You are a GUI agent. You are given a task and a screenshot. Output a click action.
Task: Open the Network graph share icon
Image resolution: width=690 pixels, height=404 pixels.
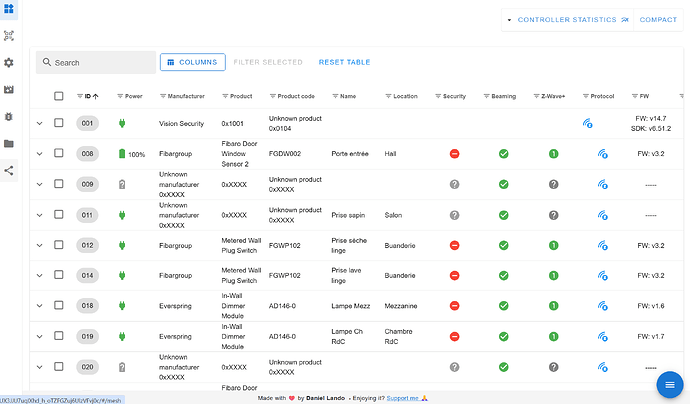[8, 171]
